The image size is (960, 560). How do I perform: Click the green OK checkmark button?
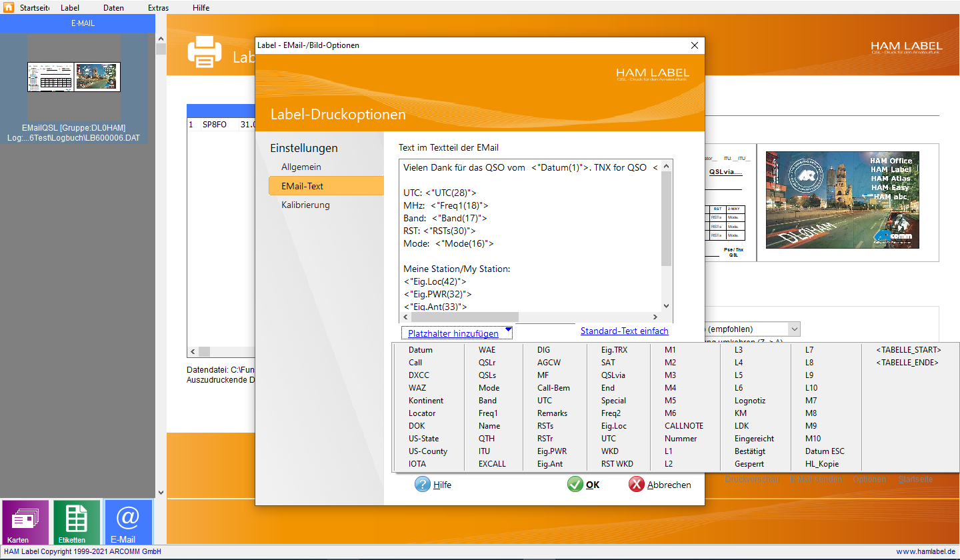point(583,485)
